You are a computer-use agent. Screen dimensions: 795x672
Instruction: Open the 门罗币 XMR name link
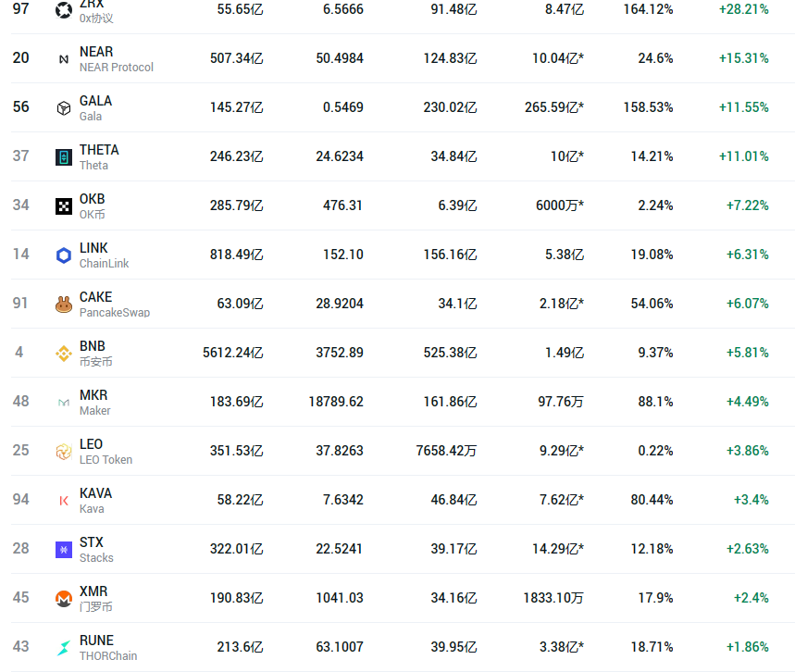tap(95, 607)
